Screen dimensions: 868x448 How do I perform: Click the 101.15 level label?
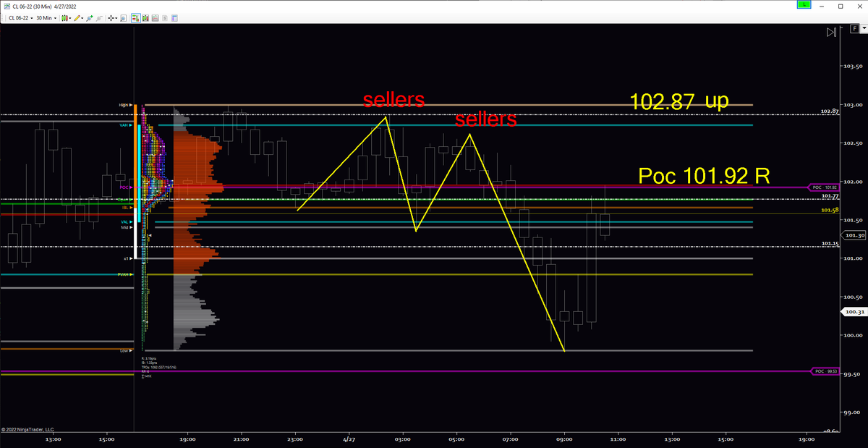[x=830, y=244]
